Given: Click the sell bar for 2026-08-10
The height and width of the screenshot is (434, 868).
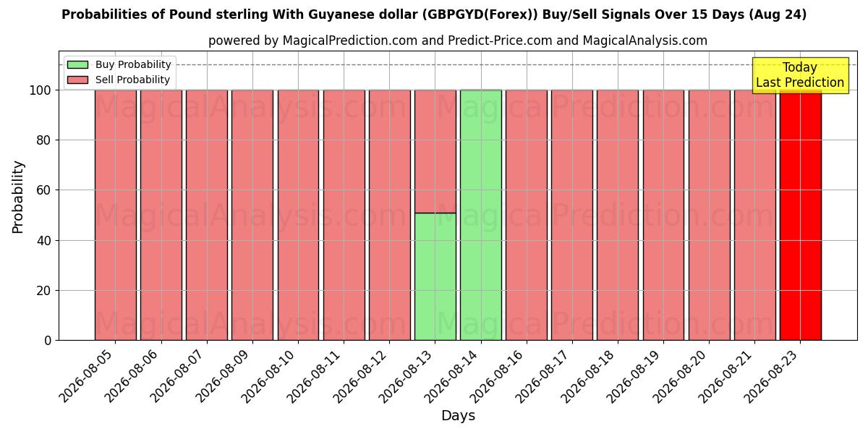Looking at the screenshot, I should tap(298, 215).
